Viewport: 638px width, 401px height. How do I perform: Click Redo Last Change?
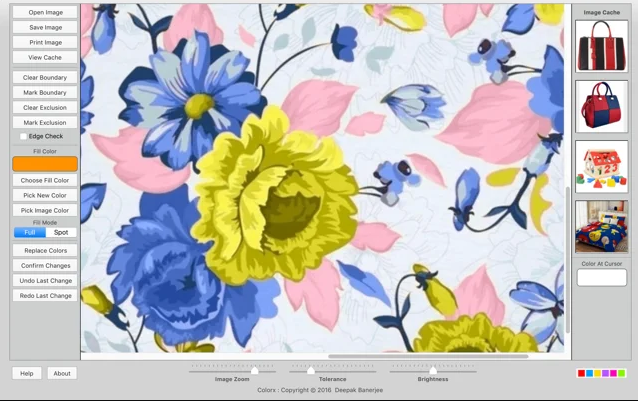tap(45, 296)
